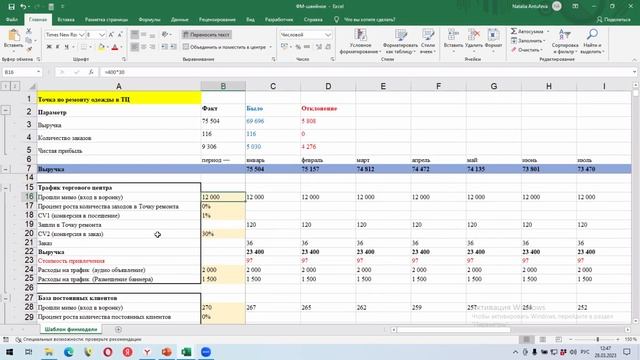
Task: Switch to Normal view in status bar
Action: tap(527, 340)
